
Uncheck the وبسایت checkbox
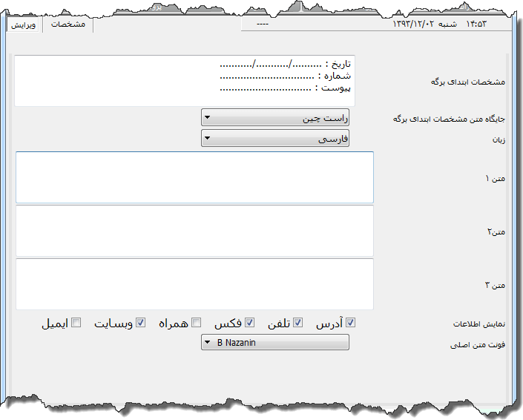[140, 323]
